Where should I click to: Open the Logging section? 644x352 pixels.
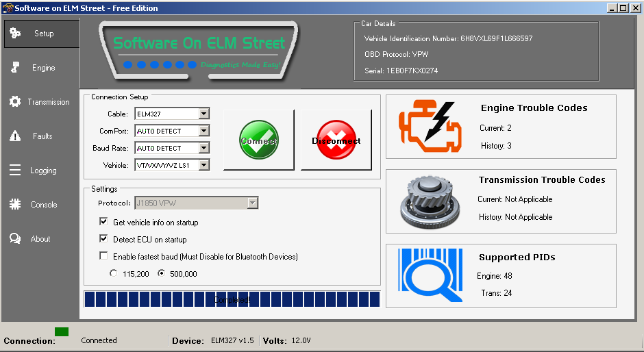(x=42, y=170)
